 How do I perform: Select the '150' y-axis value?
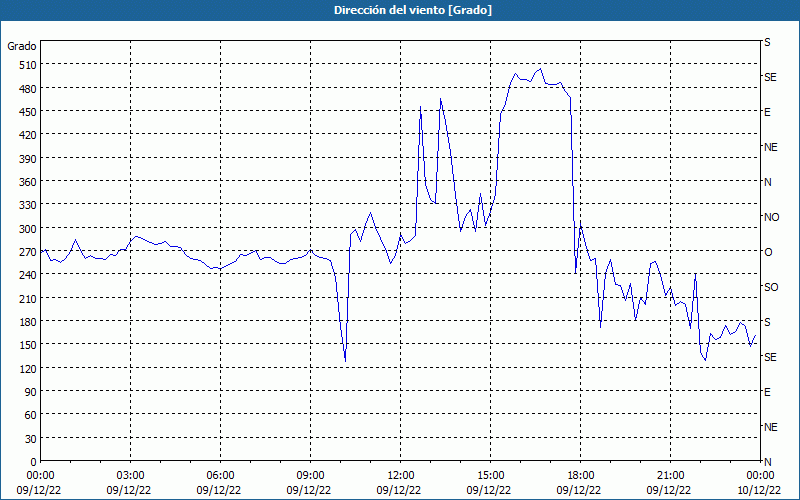[x=29, y=346]
